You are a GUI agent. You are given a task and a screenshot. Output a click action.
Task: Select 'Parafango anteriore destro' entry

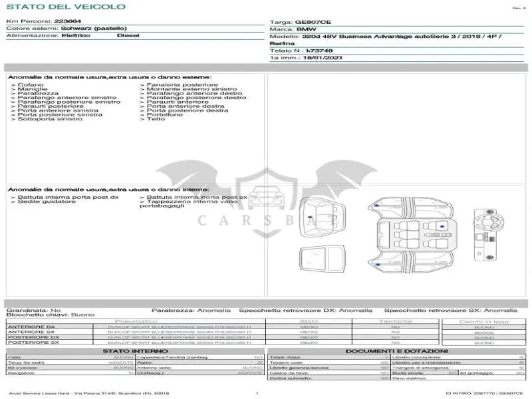coord(194,93)
